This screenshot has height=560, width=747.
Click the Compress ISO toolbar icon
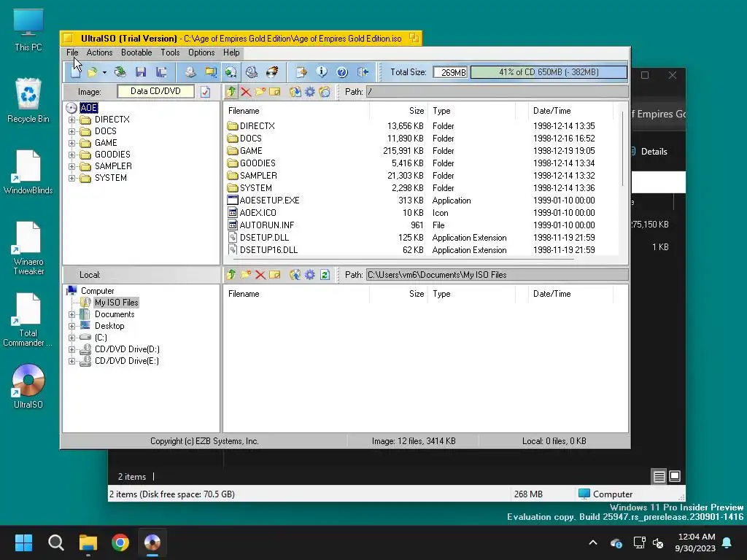pos(211,72)
